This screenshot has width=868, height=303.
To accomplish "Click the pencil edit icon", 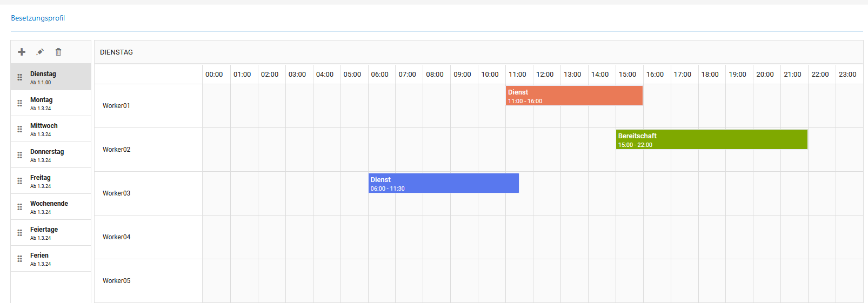I will pos(40,52).
